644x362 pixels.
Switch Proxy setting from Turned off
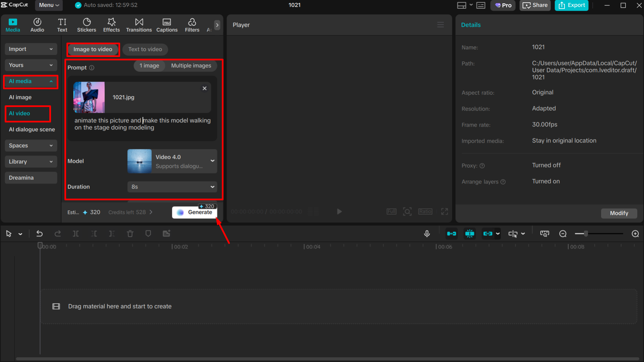pyautogui.click(x=546, y=165)
